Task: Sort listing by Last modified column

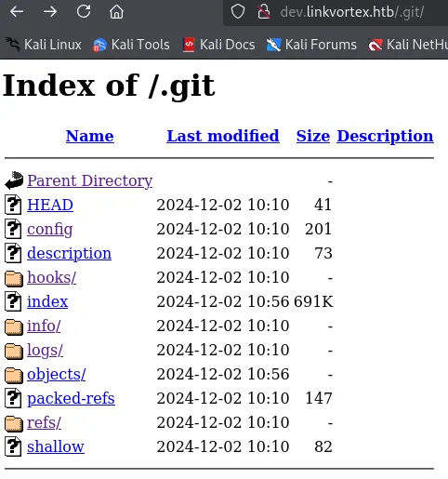Action: click(223, 136)
